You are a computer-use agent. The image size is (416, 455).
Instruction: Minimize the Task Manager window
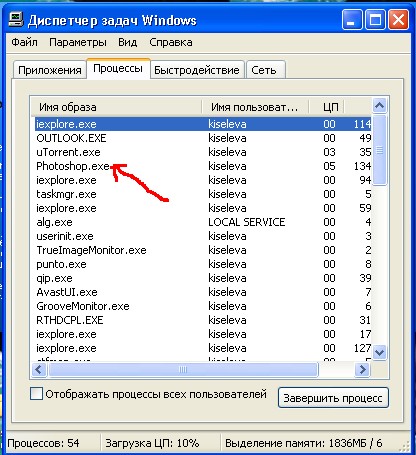point(352,20)
